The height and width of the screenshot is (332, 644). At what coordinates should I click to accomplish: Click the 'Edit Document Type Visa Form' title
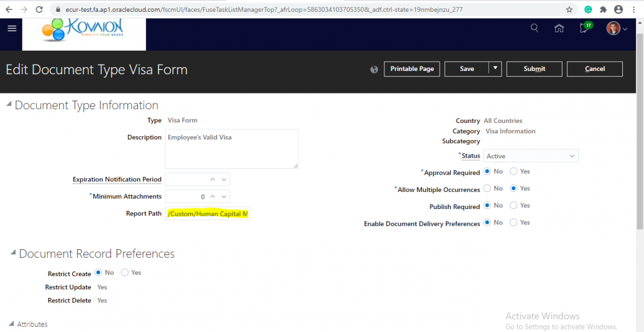[x=97, y=70]
